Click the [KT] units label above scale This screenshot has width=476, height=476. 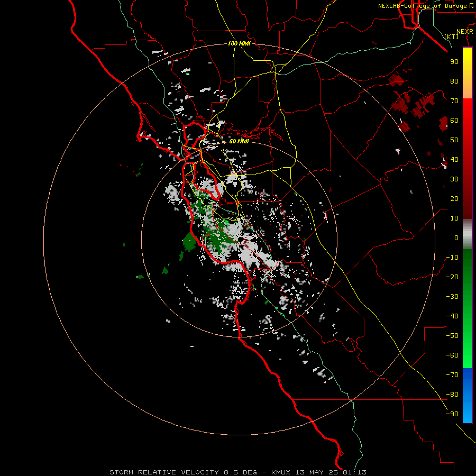[452, 36]
